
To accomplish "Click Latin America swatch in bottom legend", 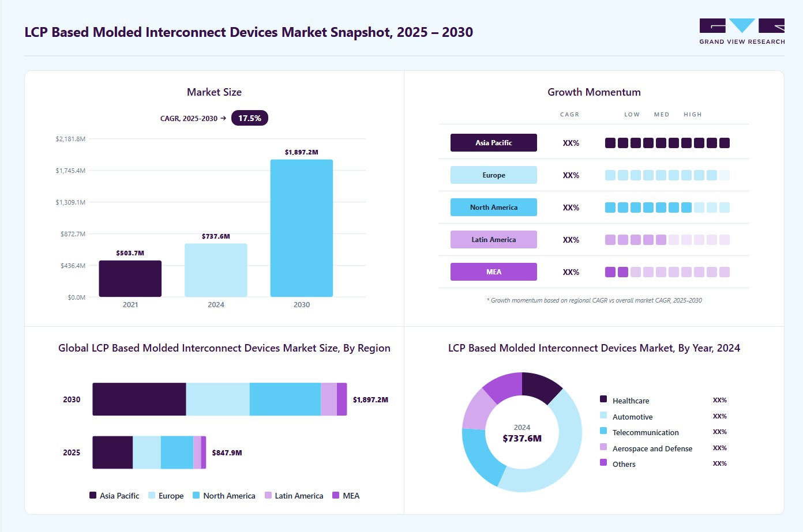I will click(x=268, y=495).
